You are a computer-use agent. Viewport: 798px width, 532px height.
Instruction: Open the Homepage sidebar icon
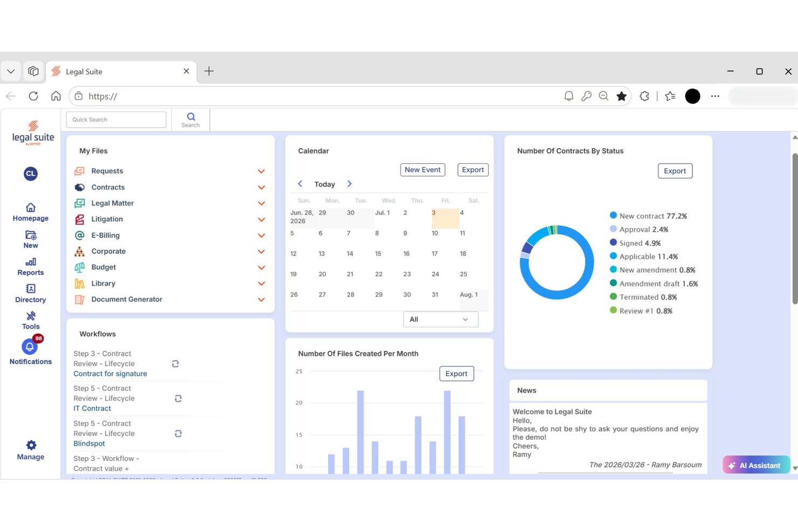click(31, 208)
